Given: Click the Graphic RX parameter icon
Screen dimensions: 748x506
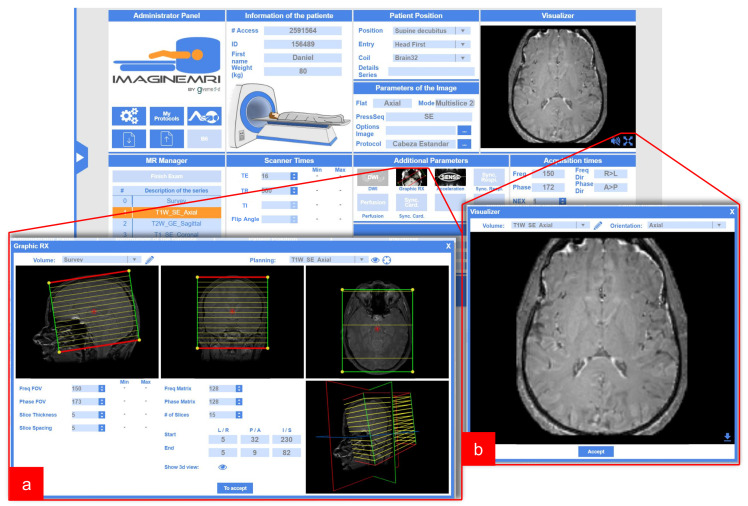Looking at the screenshot, I should (411, 177).
